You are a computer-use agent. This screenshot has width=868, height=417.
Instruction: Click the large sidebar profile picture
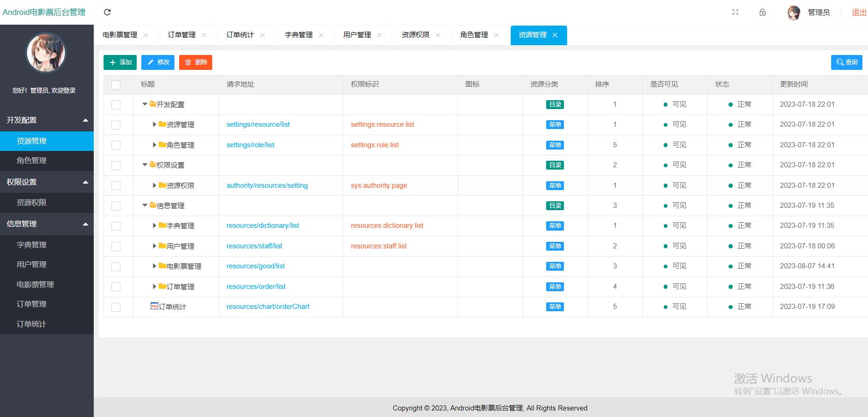pyautogui.click(x=46, y=53)
